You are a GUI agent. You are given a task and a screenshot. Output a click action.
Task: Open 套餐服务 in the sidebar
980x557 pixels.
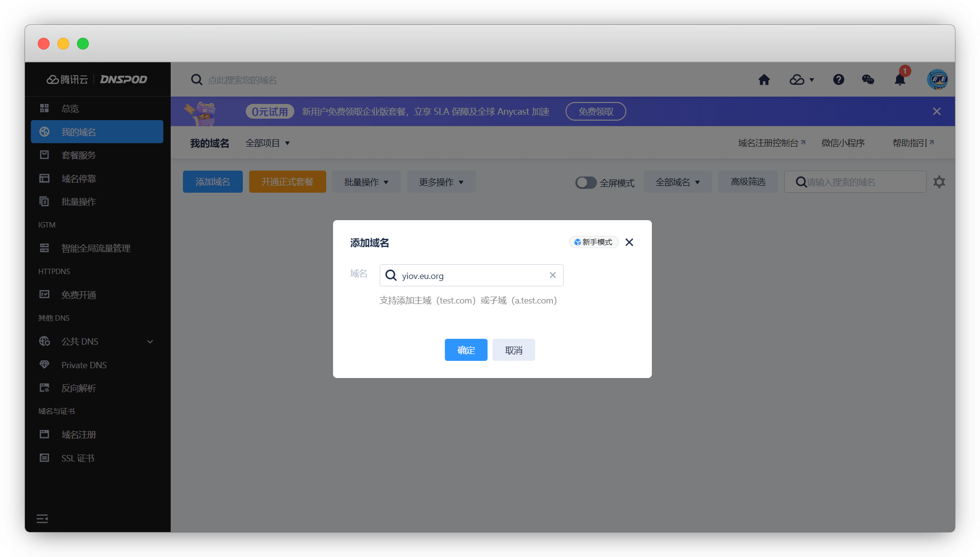click(x=78, y=155)
